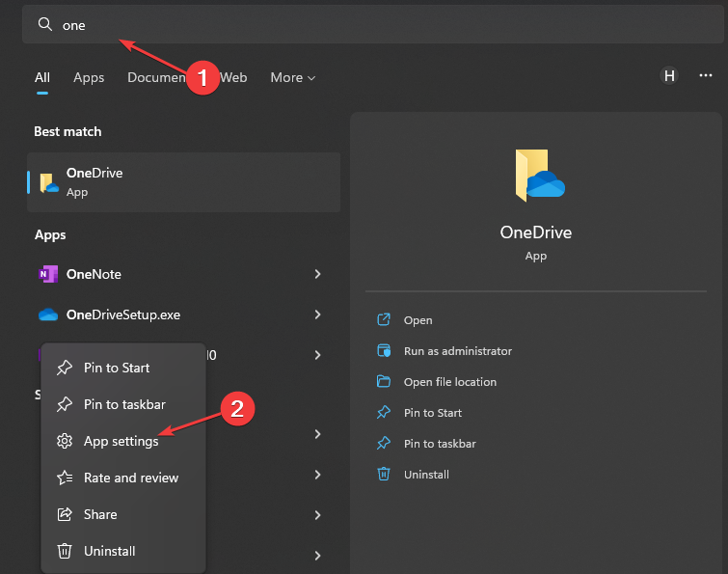Click the Open file location folder icon
Screen dimensions: 728x574
click(x=384, y=381)
